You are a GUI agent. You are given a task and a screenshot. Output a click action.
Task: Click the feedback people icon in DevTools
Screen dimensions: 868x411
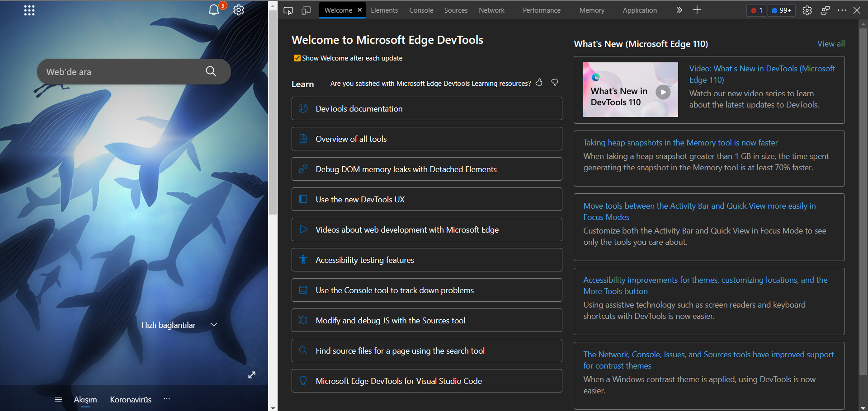pyautogui.click(x=825, y=10)
